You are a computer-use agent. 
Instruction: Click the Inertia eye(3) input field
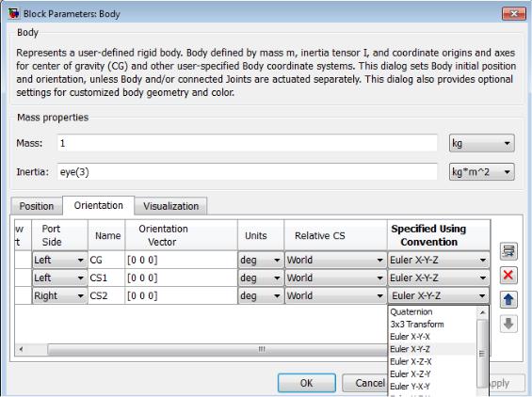tap(247, 172)
